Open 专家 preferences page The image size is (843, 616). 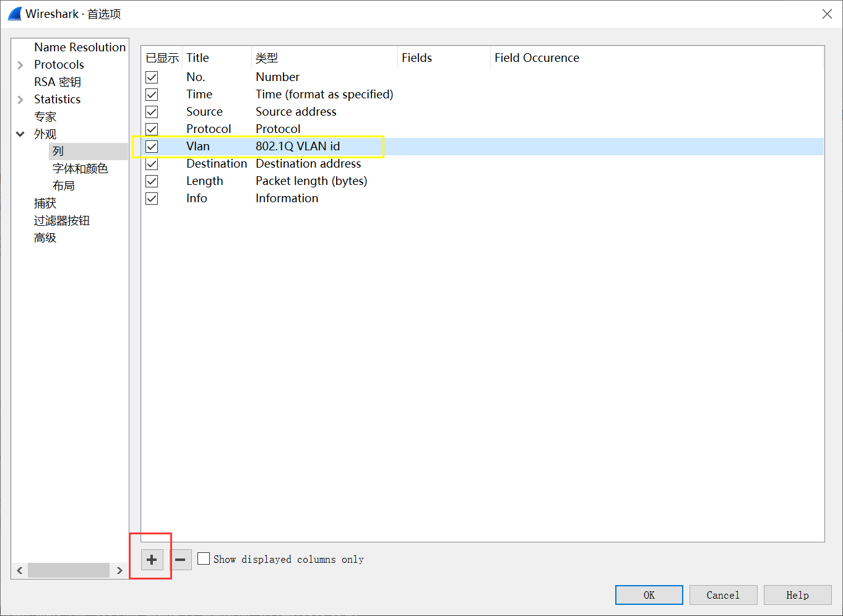[x=45, y=116]
